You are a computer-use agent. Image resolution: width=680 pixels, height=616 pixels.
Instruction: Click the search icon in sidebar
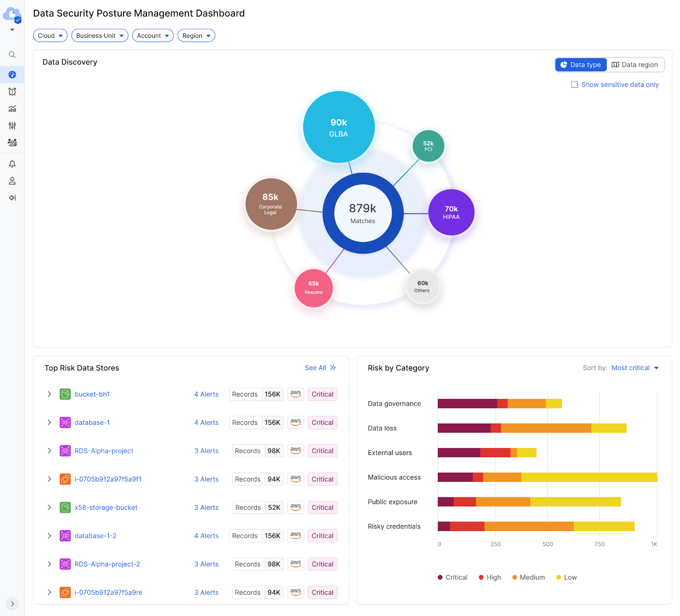(x=12, y=55)
